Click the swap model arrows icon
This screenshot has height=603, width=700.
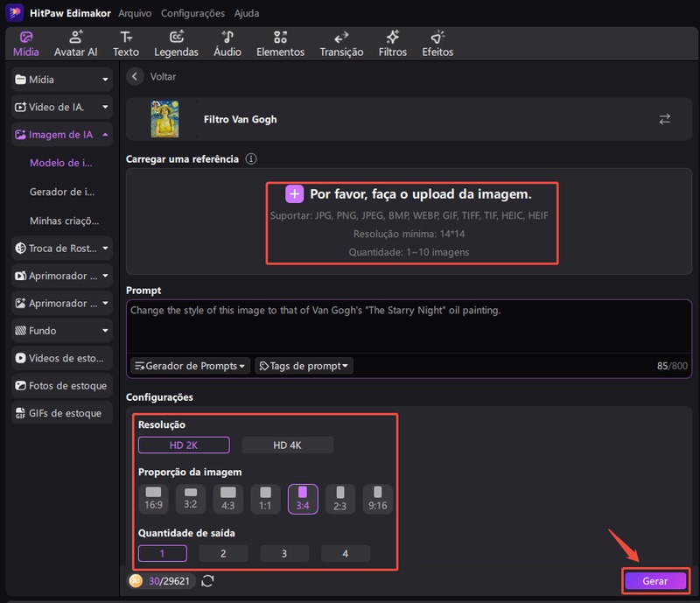665,119
